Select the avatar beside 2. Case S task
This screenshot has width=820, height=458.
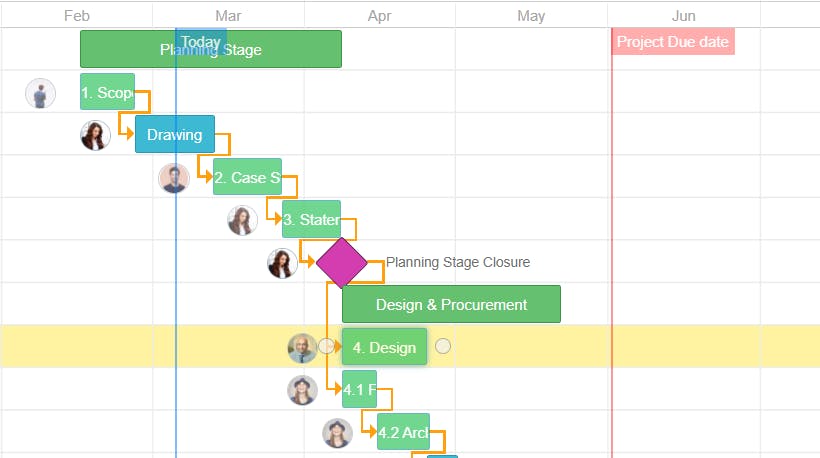coord(174,178)
